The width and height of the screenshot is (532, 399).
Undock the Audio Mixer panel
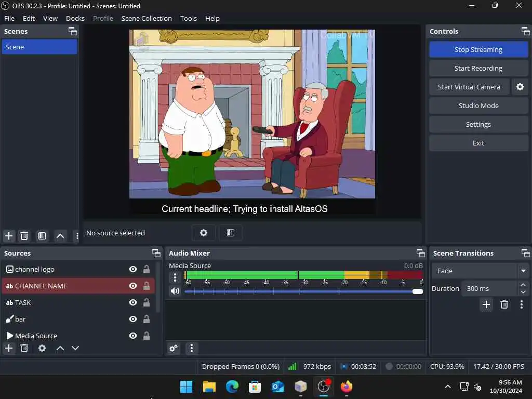tap(420, 253)
